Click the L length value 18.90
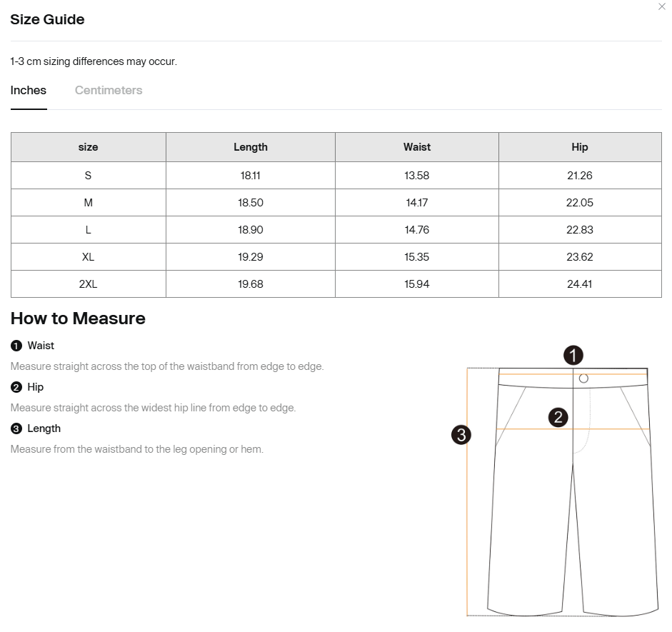 [250, 230]
